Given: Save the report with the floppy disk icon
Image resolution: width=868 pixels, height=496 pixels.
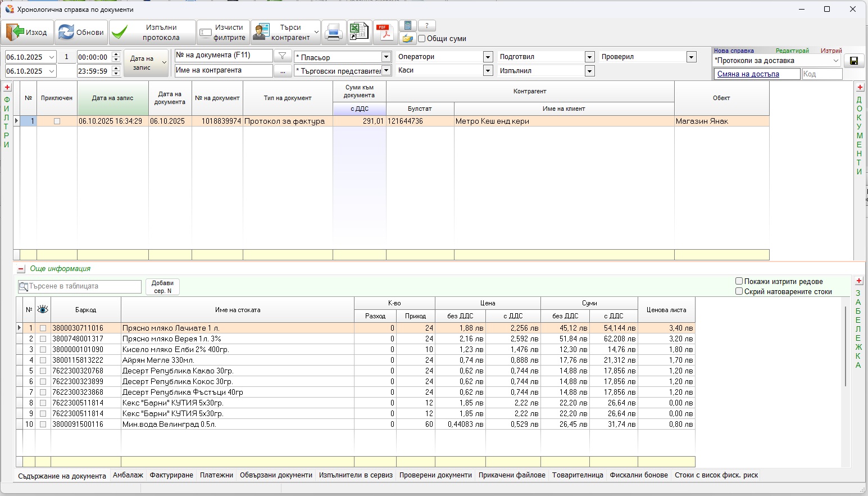Looking at the screenshot, I should tap(854, 61).
